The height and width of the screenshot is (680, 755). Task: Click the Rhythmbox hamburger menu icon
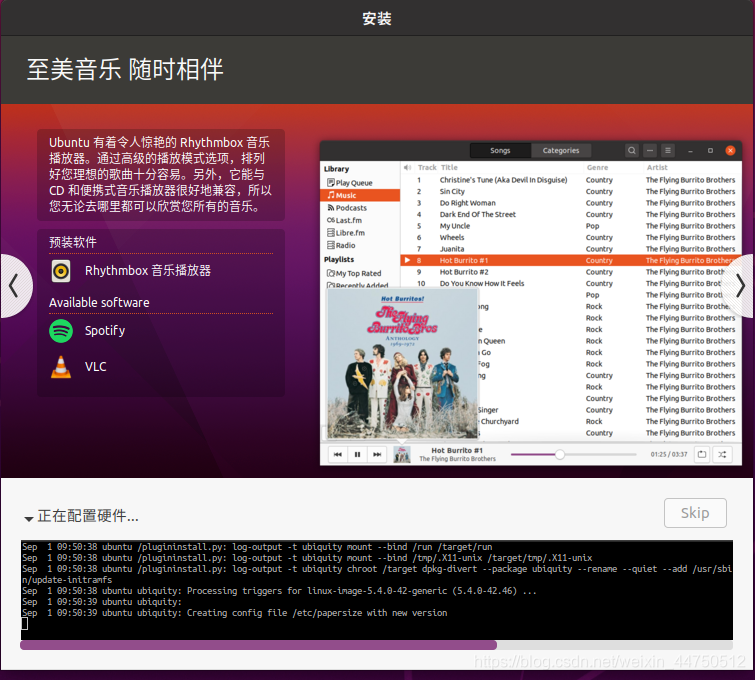pos(667,150)
